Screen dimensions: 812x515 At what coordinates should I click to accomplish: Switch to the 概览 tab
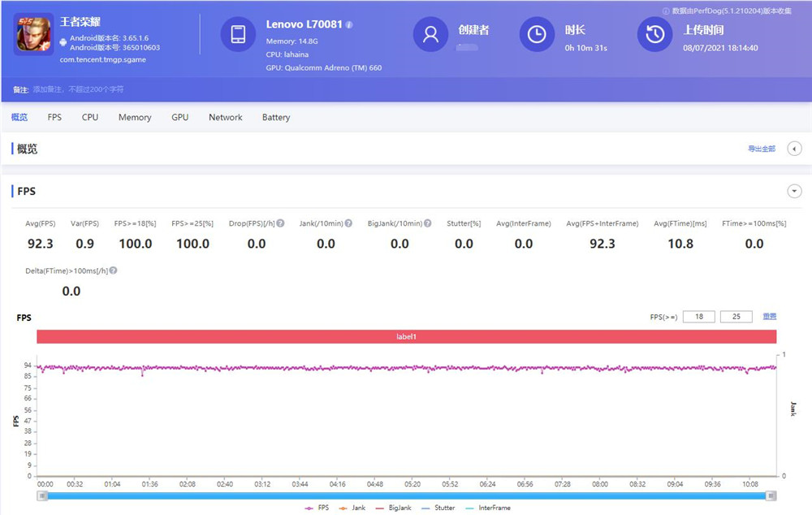point(19,117)
